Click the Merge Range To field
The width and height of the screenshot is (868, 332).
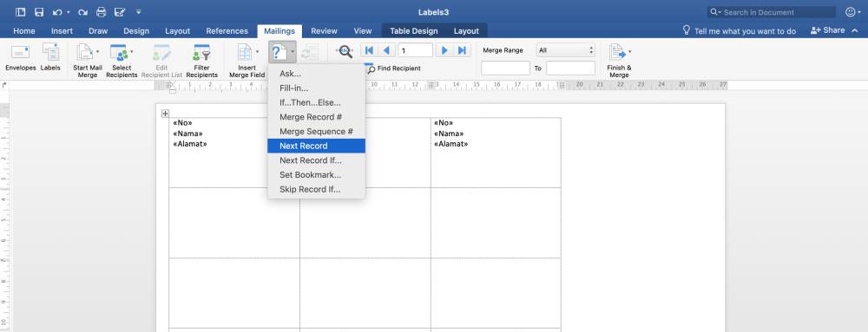point(571,68)
